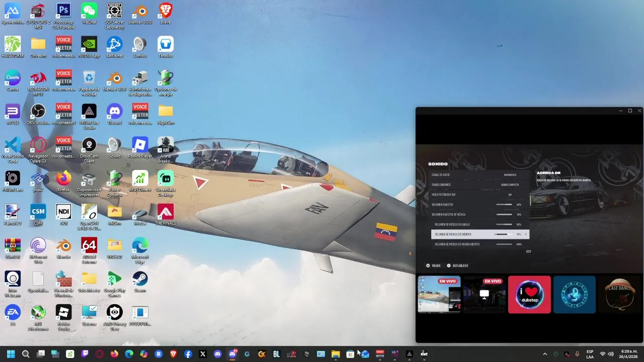Viewport: 644px width, 362px height.
Task: Adjust Volumen Maestro de Música slider
Action: tap(504, 215)
